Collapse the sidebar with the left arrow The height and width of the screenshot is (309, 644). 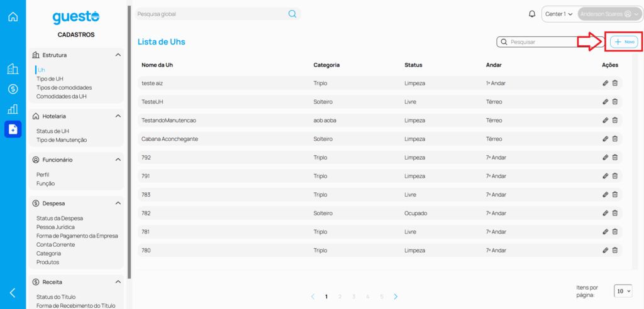coord(13,293)
